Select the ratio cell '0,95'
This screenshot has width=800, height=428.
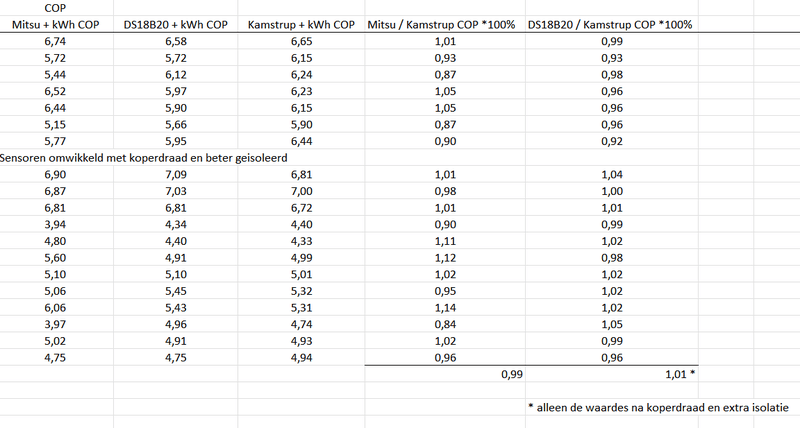[x=445, y=291]
